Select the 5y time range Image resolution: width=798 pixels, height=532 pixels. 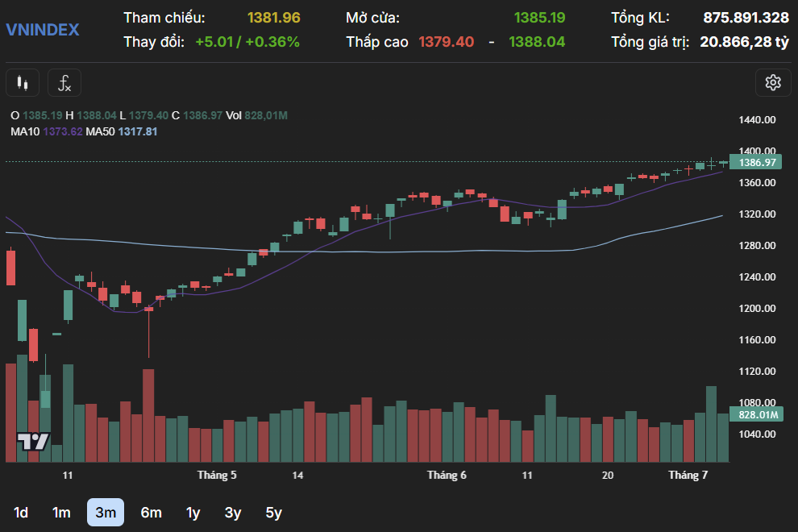click(274, 513)
